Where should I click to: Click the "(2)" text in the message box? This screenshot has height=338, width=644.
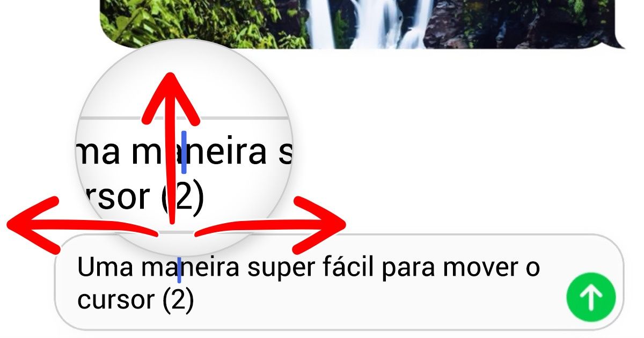click(178, 300)
